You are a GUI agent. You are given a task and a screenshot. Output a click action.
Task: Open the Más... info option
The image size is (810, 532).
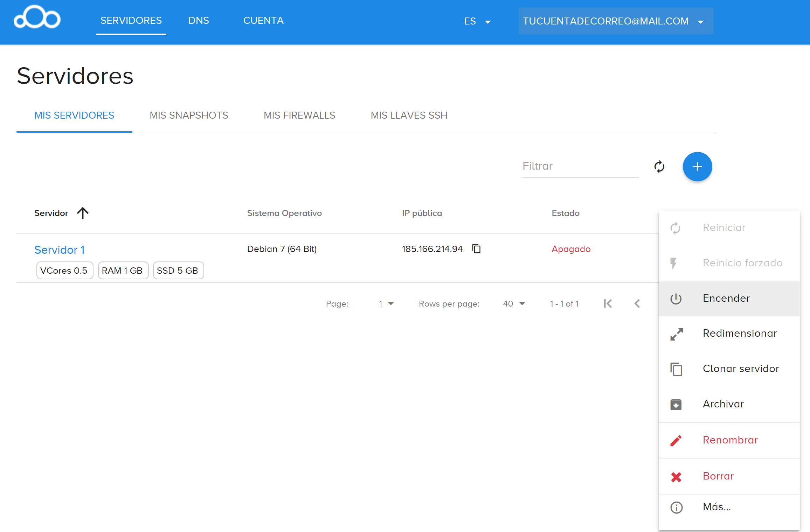pyautogui.click(x=729, y=507)
